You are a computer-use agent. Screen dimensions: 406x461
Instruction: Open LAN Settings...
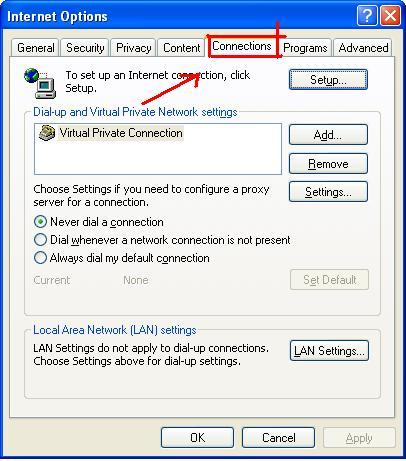(x=329, y=351)
